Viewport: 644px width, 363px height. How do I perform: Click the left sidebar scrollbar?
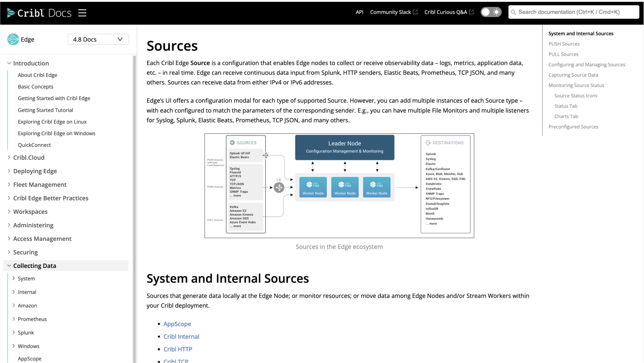pyautogui.click(x=135, y=208)
